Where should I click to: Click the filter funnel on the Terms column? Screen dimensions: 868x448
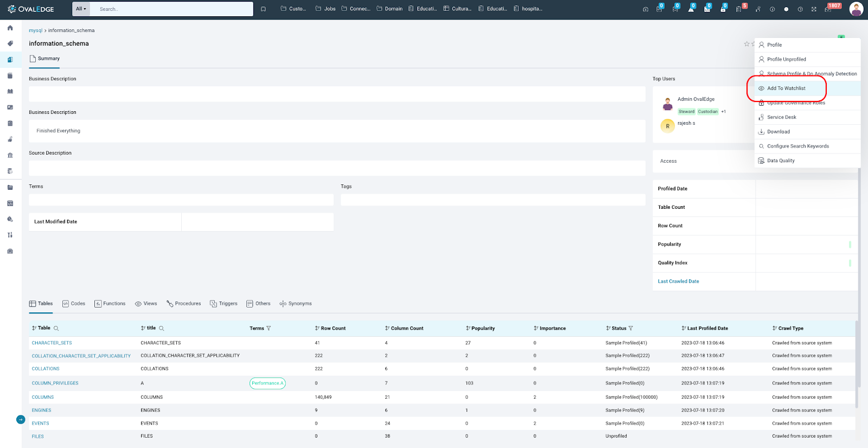[x=269, y=328]
